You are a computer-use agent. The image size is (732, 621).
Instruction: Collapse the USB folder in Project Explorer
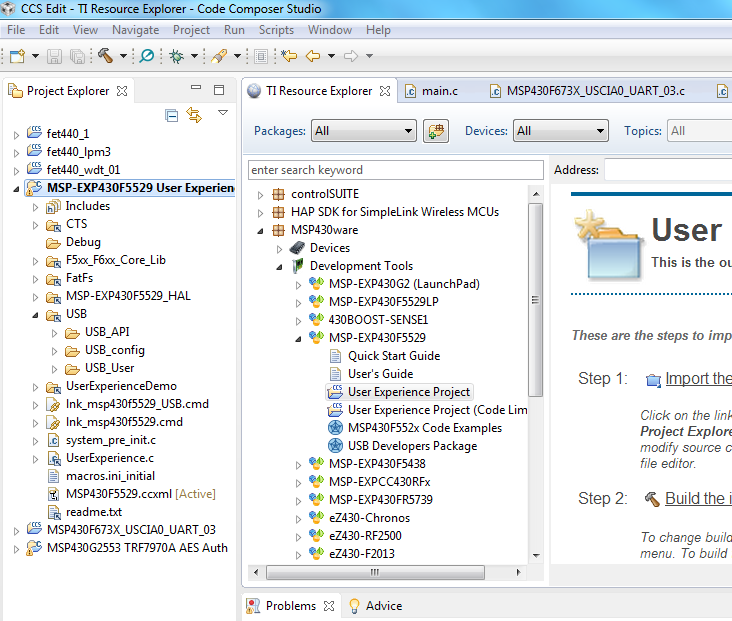click(35, 314)
